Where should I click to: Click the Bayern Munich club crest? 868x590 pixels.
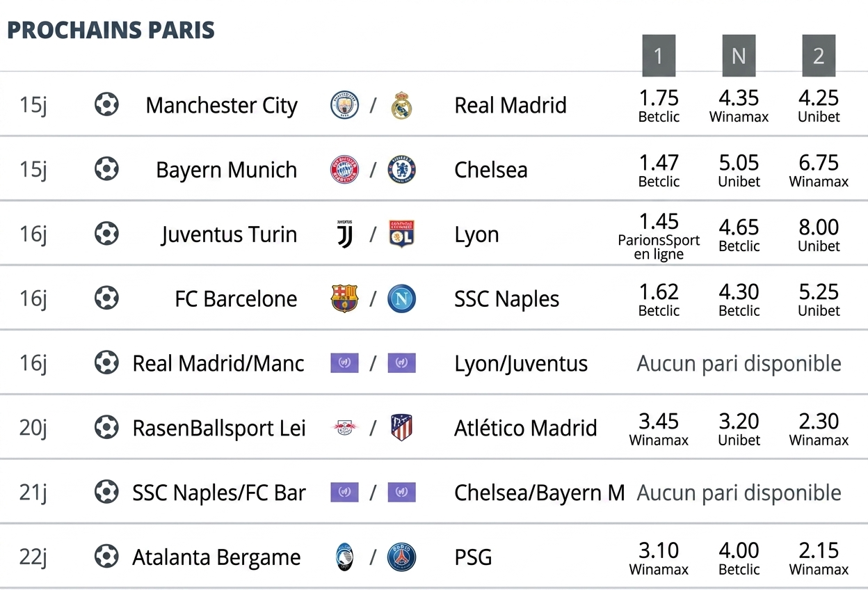(345, 170)
